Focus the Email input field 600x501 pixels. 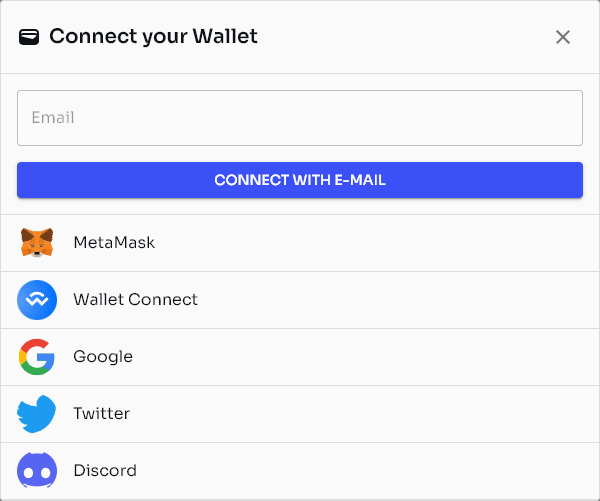click(300, 118)
